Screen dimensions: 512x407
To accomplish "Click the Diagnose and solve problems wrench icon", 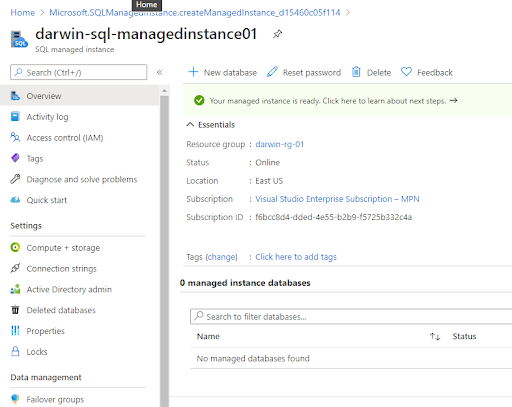I will coord(15,179).
